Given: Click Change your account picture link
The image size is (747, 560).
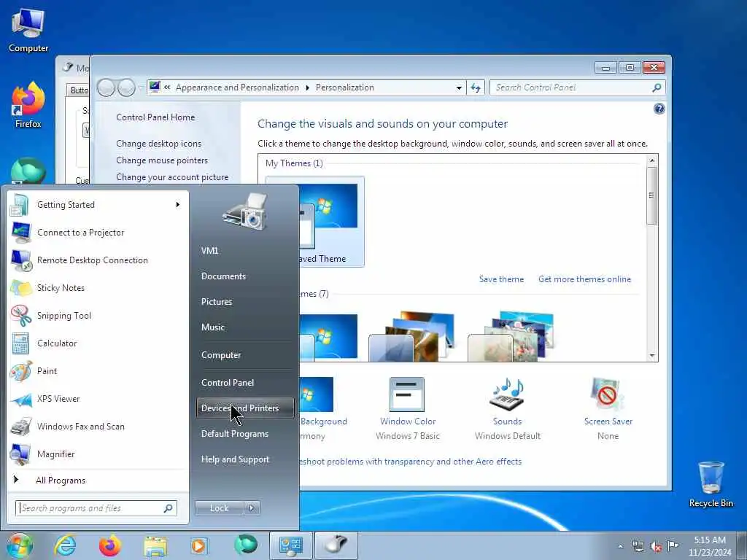Looking at the screenshot, I should pos(172,177).
